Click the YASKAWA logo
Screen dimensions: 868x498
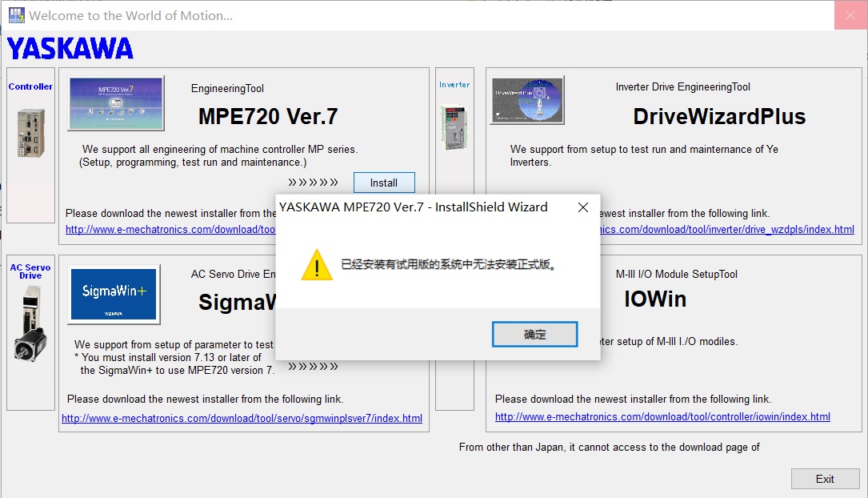click(x=70, y=49)
